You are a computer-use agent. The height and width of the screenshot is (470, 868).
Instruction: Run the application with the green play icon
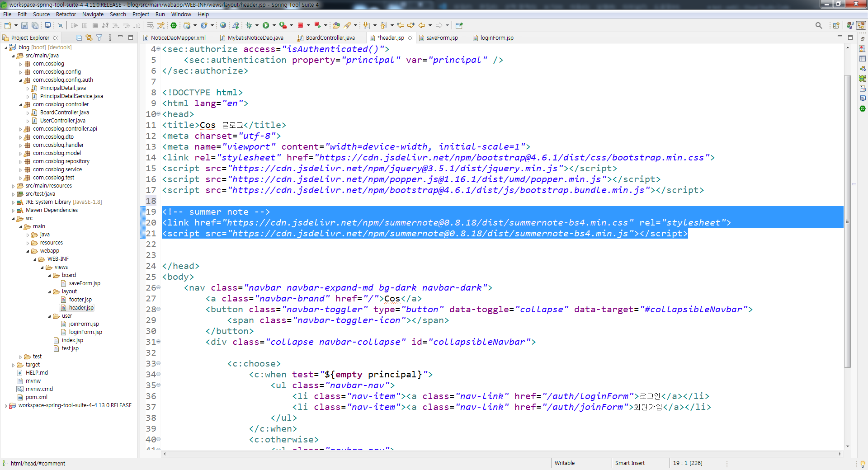click(266, 25)
